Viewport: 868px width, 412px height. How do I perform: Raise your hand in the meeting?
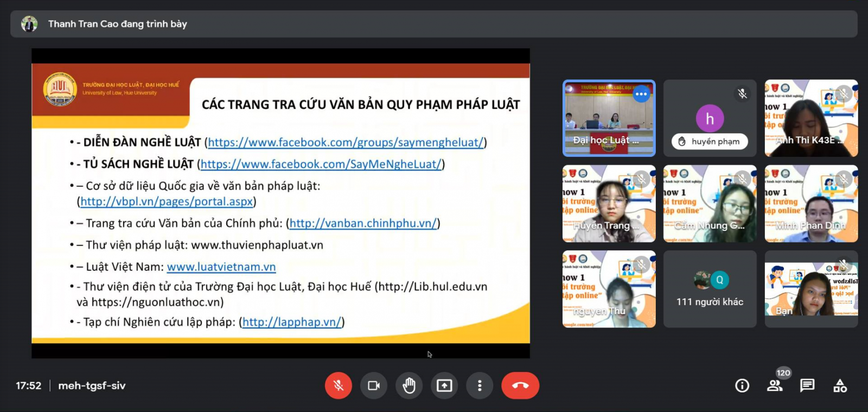coord(409,385)
